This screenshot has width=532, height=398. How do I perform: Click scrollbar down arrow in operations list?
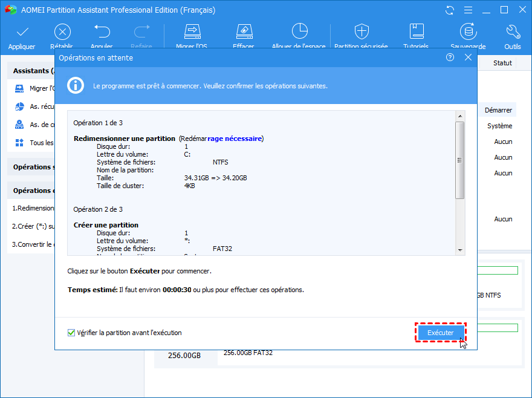click(460, 250)
